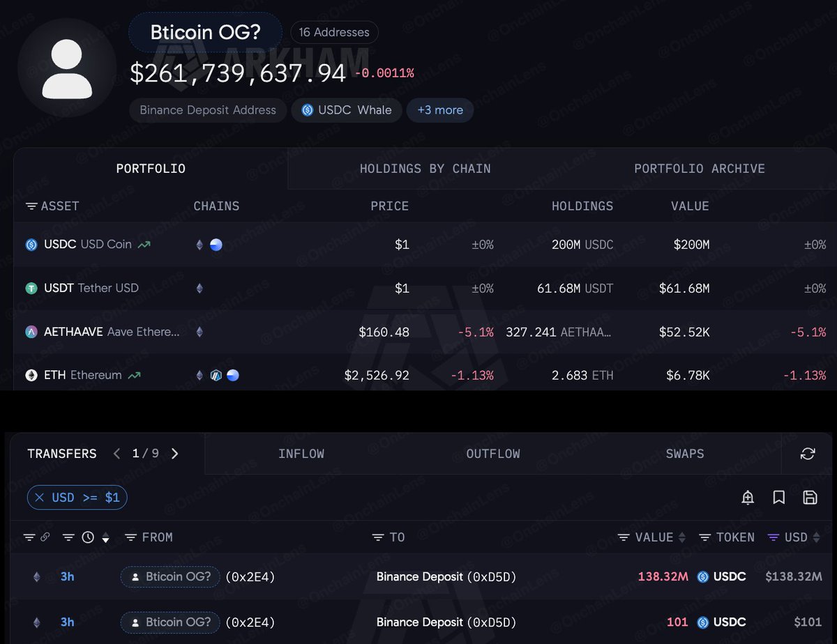Click the $52.52K value cell
This screenshot has height=644, width=837.
pos(684,332)
